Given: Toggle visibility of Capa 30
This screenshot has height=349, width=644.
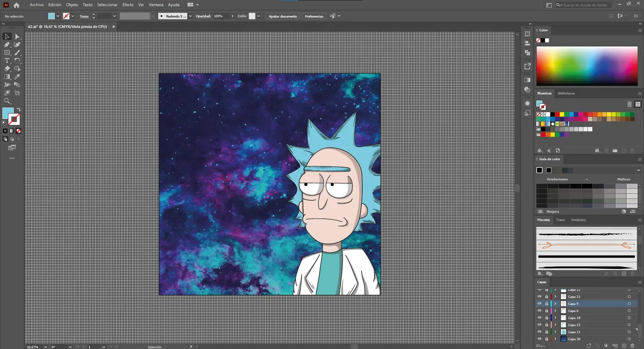Looking at the screenshot, I should pyautogui.click(x=539, y=339).
